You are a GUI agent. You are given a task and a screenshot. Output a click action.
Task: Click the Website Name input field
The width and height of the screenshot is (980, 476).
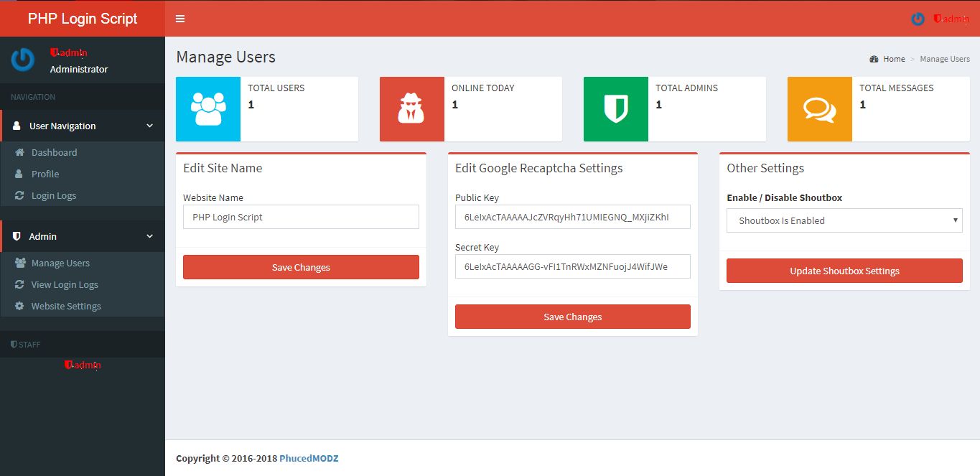pyautogui.click(x=301, y=217)
